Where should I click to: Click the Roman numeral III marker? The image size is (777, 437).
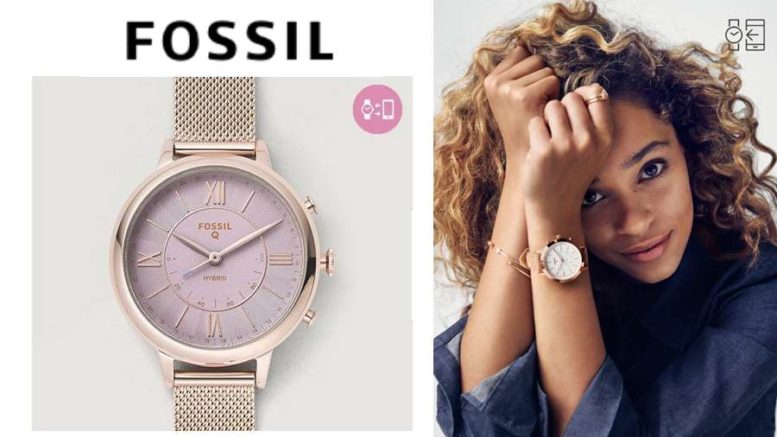(281, 258)
